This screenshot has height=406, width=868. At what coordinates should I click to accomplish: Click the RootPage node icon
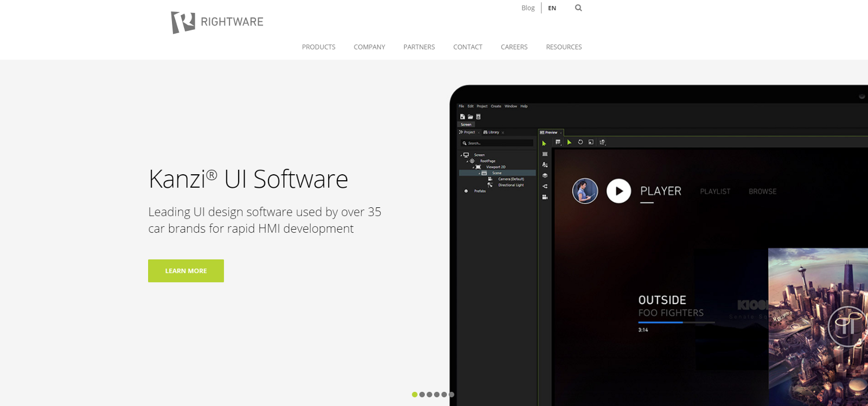tap(472, 161)
